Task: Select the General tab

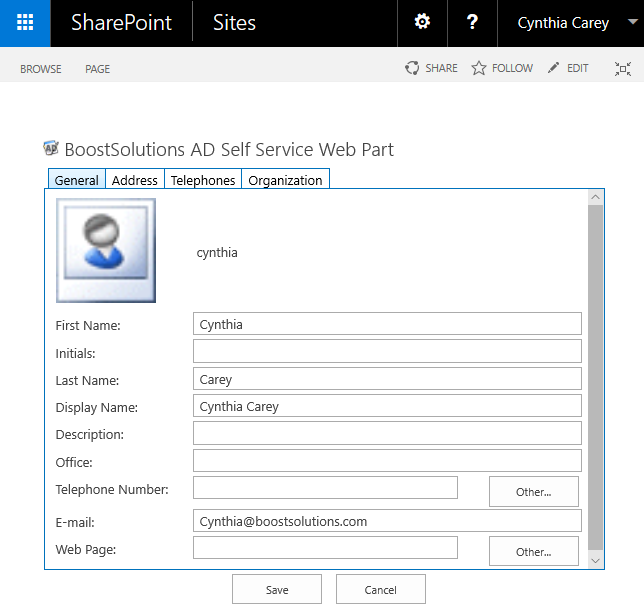Action: (77, 180)
